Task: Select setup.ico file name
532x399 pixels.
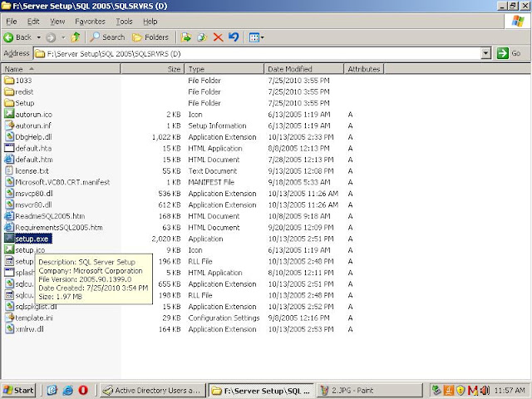Action: click(30, 250)
